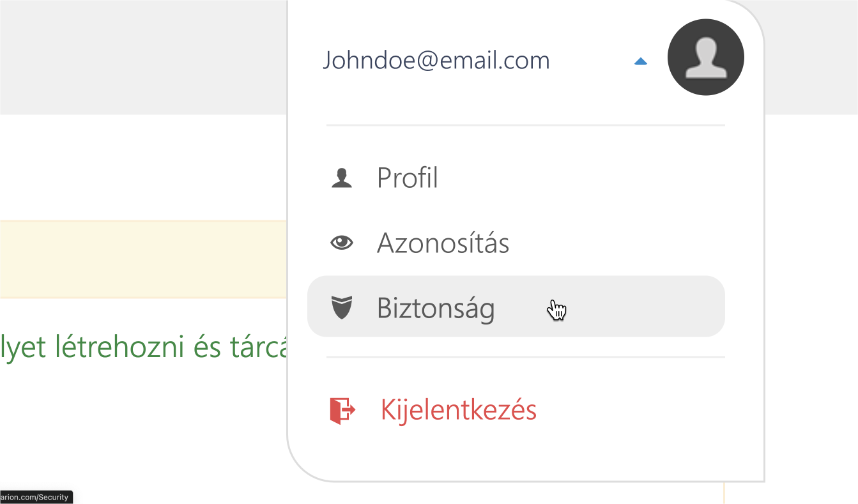
Task: Click the divider line above Kijelentkezés
Action: (525, 357)
